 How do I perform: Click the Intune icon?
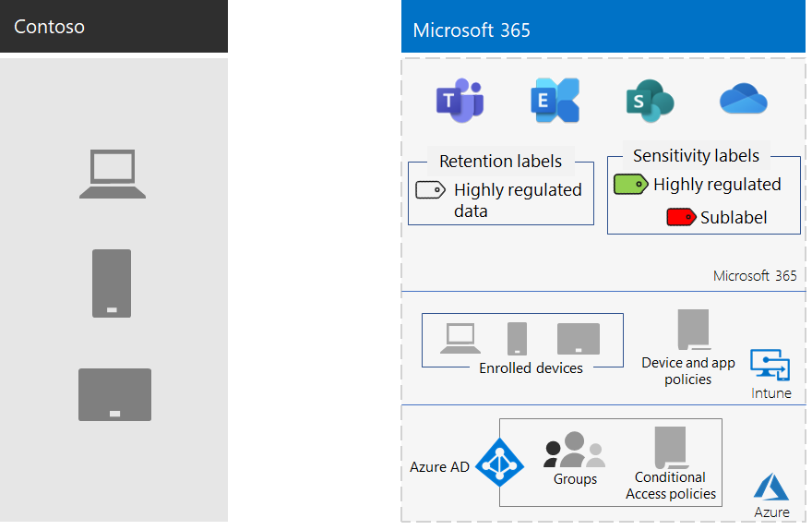click(x=770, y=366)
